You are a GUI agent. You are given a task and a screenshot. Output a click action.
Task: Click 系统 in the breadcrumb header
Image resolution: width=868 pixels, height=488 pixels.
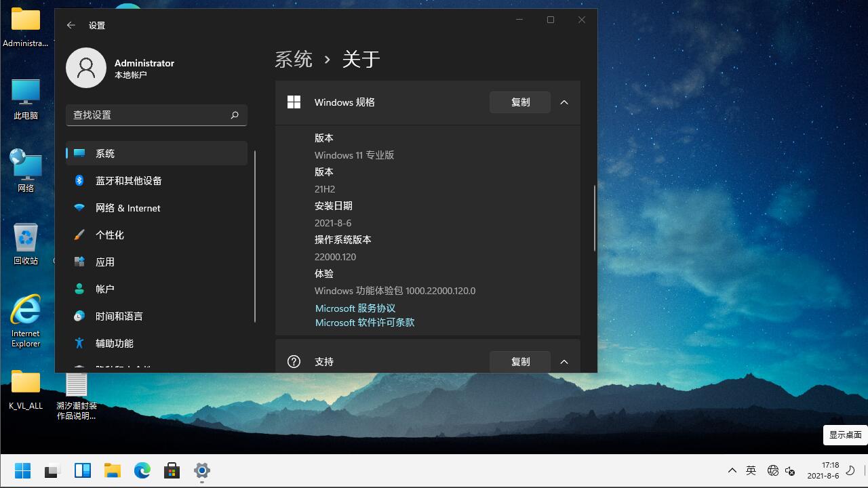click(x=294, y=60)
